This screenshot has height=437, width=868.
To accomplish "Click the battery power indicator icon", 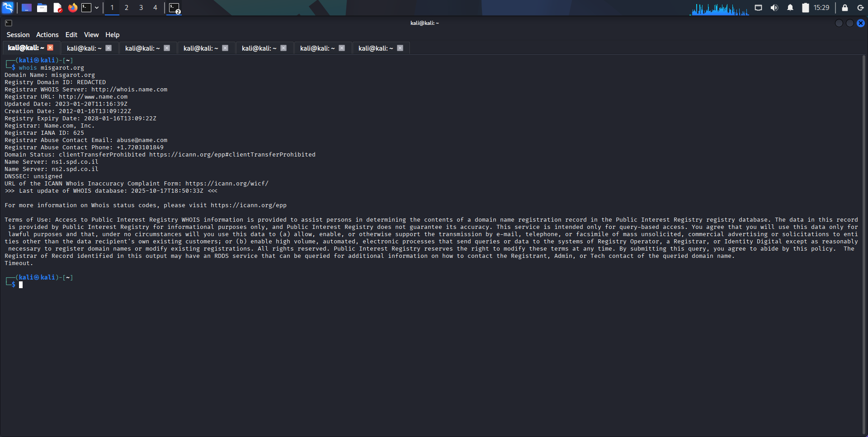I will [x=806, y=8].
